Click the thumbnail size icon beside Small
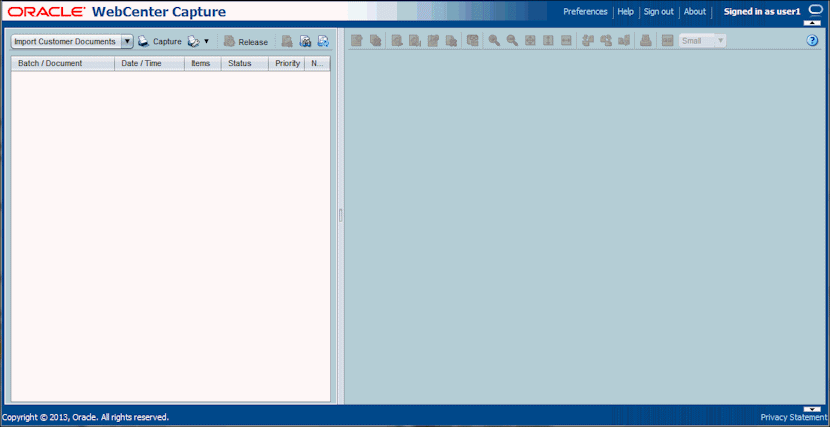 667,40
